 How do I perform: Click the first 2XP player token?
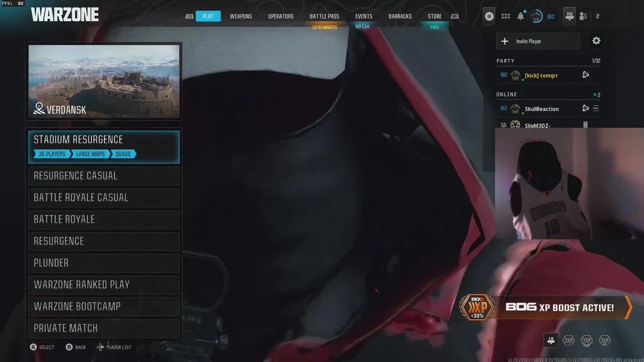click(569, 340)
